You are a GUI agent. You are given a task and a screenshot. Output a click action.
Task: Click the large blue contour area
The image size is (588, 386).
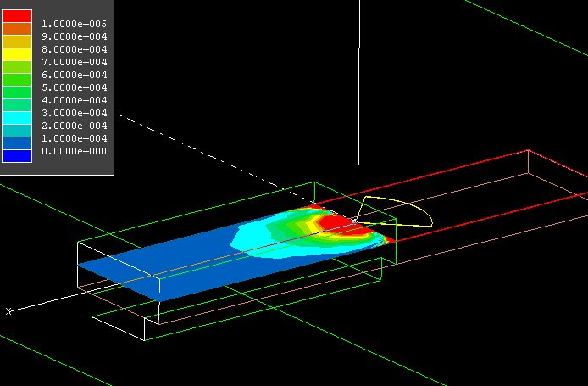169,267
